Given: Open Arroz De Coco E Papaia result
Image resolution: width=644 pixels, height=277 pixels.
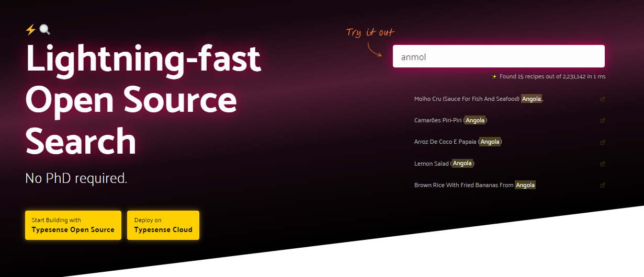Looking at the screenshot, I should [458, 142].
